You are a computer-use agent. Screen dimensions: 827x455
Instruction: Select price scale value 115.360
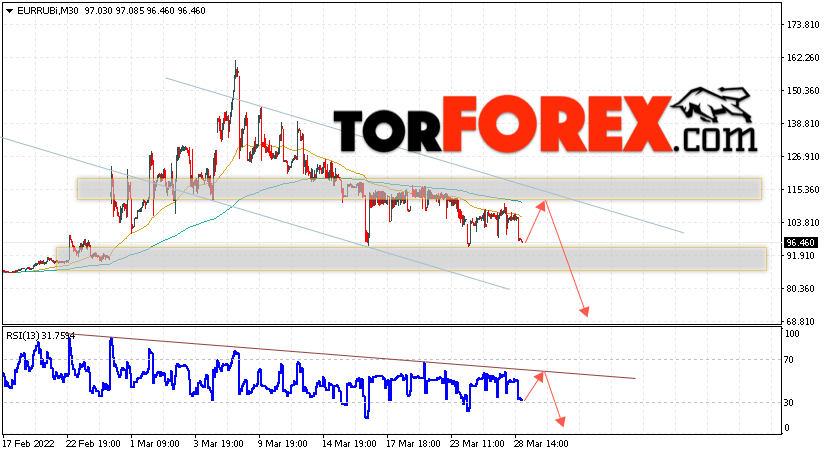[x=803, y=189]
